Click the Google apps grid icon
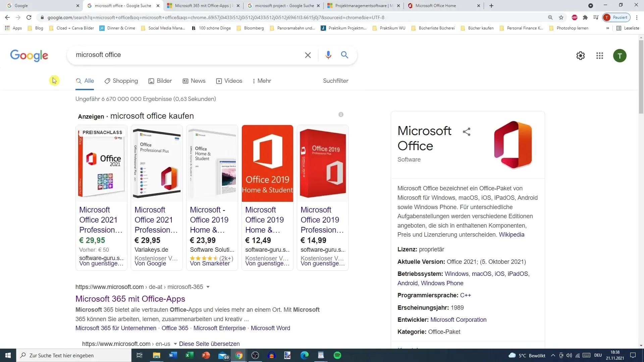644x362 pixels. 599,56
